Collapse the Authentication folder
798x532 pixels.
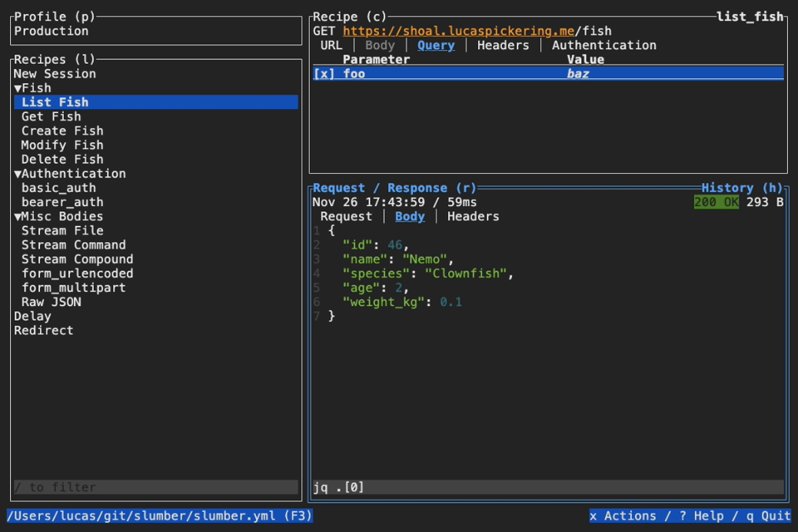pyautogui.click(x=18, y=174)
